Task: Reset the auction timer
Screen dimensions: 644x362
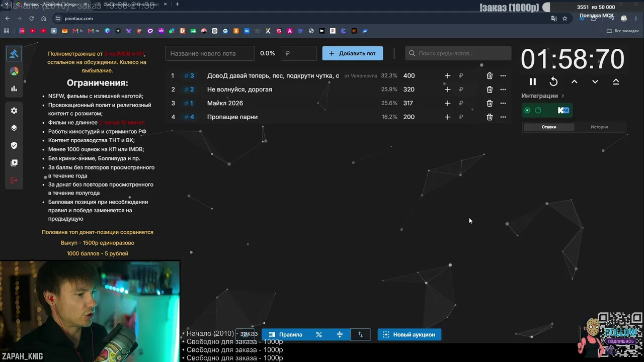Action: tap(553, 82)
